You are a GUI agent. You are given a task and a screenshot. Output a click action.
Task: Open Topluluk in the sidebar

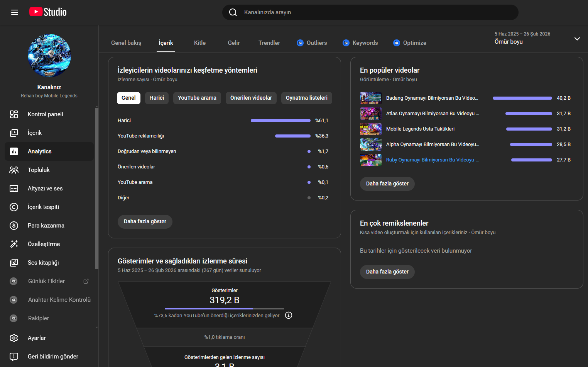(x=49, y=170)
